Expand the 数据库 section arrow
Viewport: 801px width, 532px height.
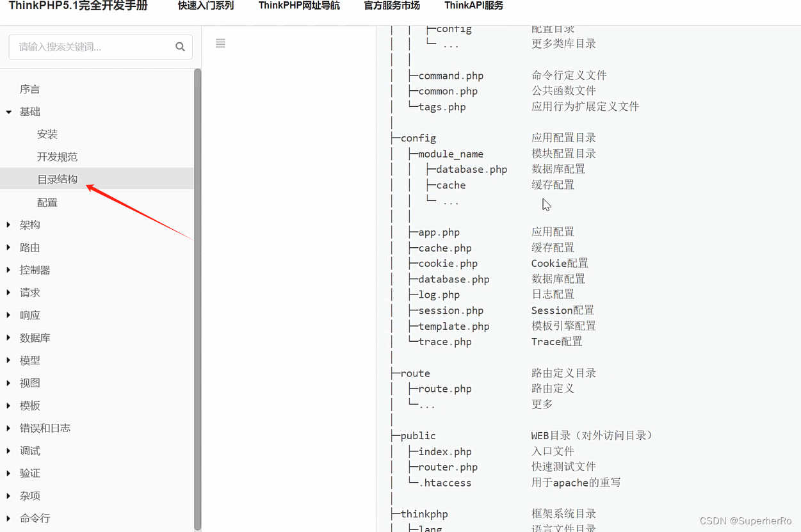8,337
